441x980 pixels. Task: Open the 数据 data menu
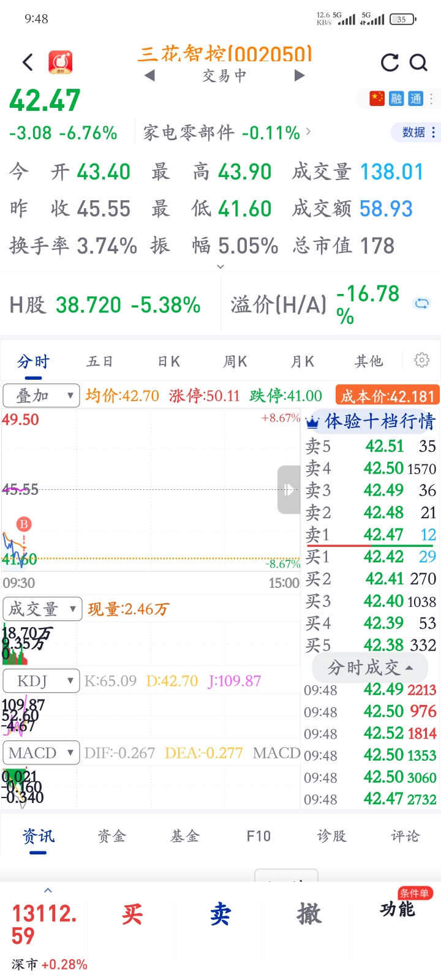418,132
